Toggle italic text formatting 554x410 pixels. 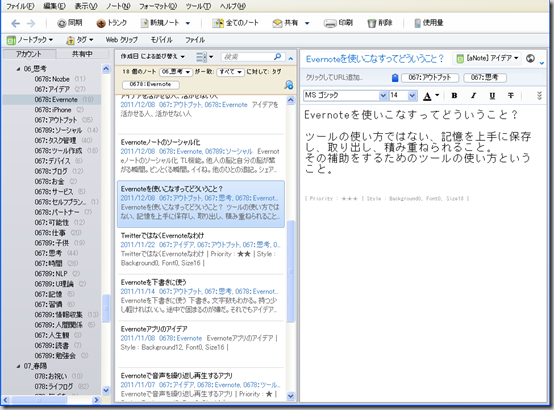tap(473, 95)
